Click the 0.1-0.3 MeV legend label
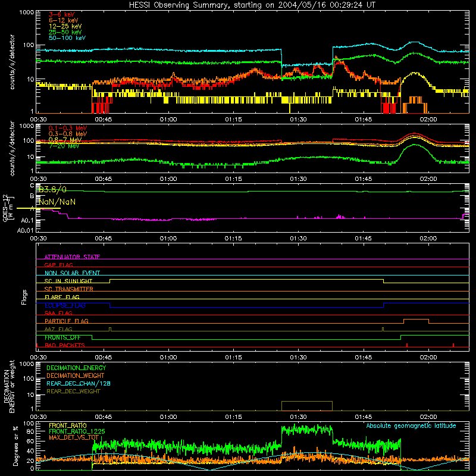Screen dimensions: 476x476 coord(68,128)
